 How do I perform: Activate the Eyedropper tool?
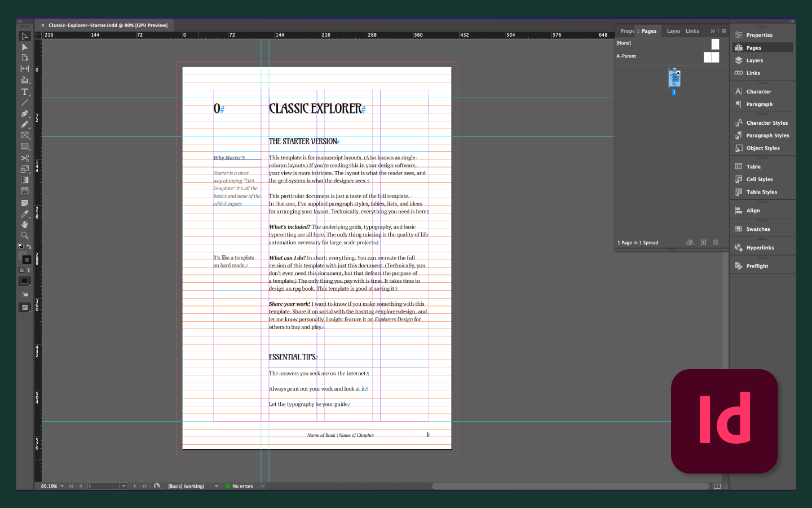(25, 214)
